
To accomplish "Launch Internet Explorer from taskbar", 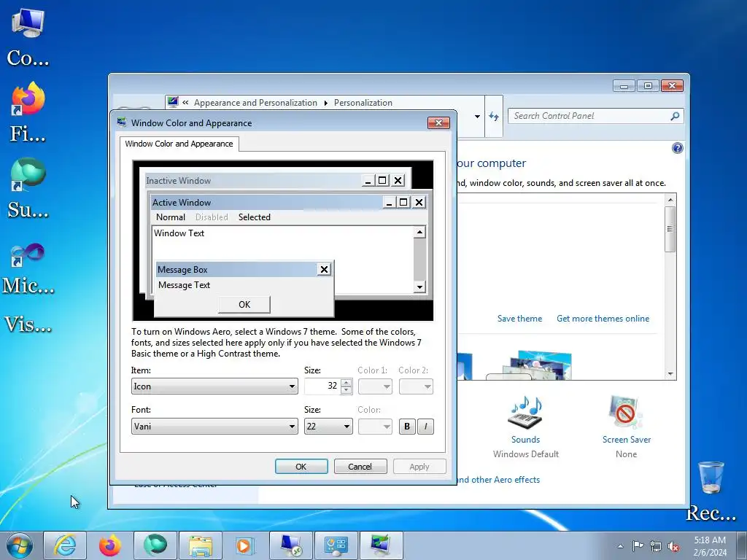I will pyautogui.click(x=65, y=545).
